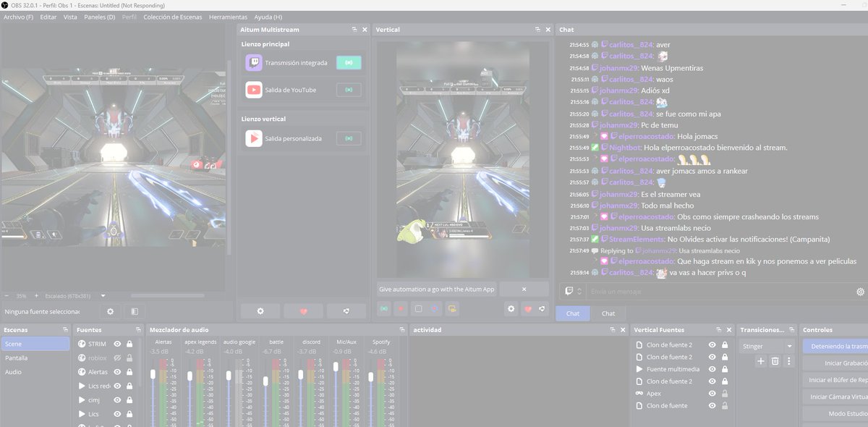This screenshot has height=427, width=868.
Task: Click the Twitch identity icon in chat input
Action: [570, 291]
